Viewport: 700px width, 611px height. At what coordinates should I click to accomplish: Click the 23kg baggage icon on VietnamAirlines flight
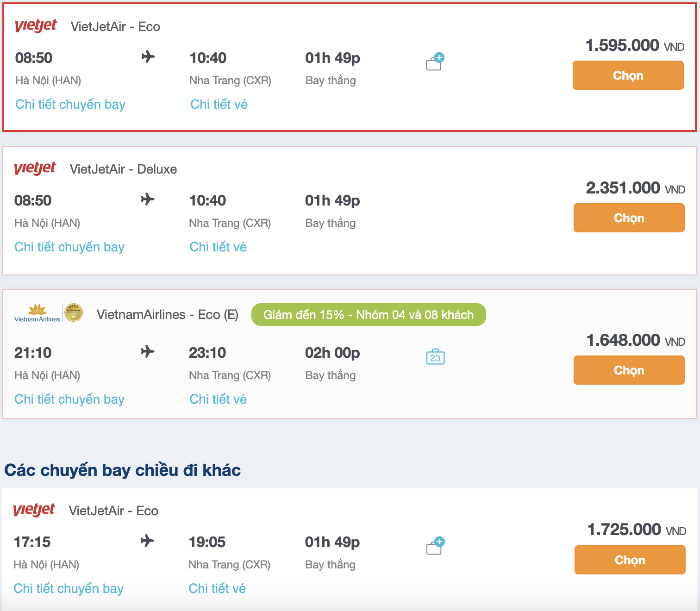436,357
